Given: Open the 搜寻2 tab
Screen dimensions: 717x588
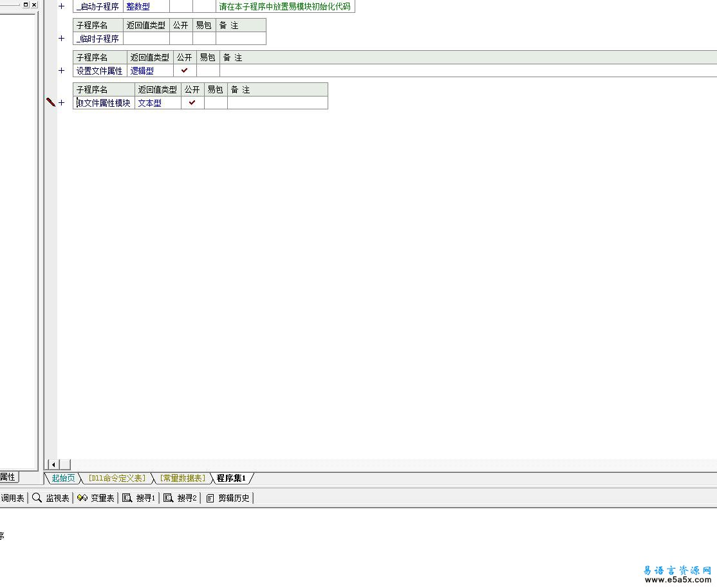Looking at the screenshot, I should [180, 498].
